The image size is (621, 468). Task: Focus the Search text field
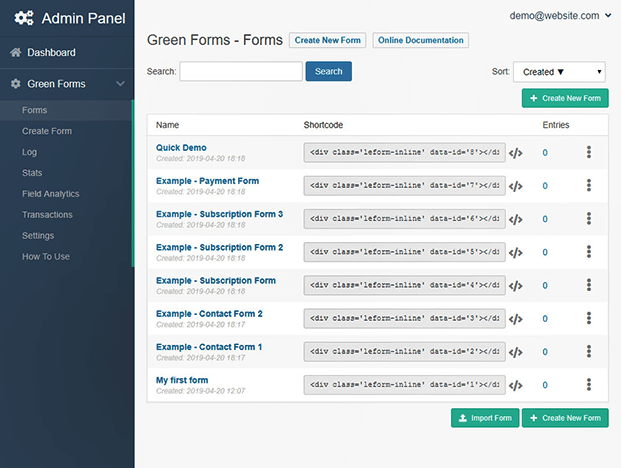241,71
